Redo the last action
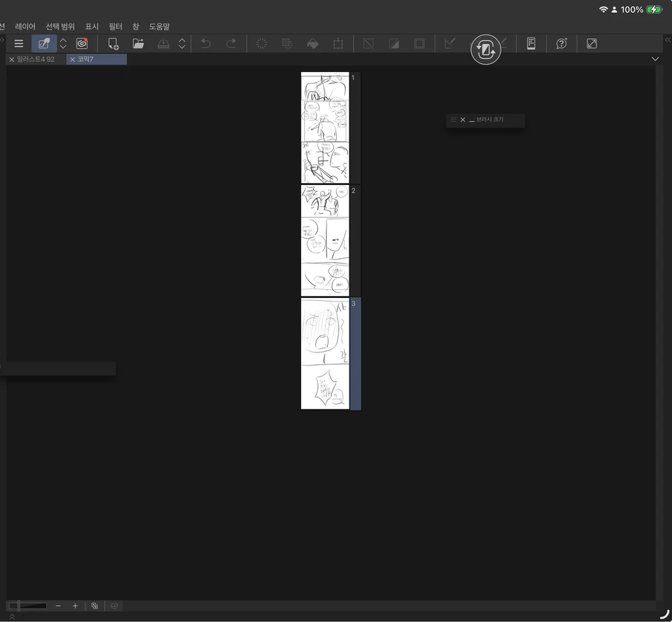 coord(231,43)
